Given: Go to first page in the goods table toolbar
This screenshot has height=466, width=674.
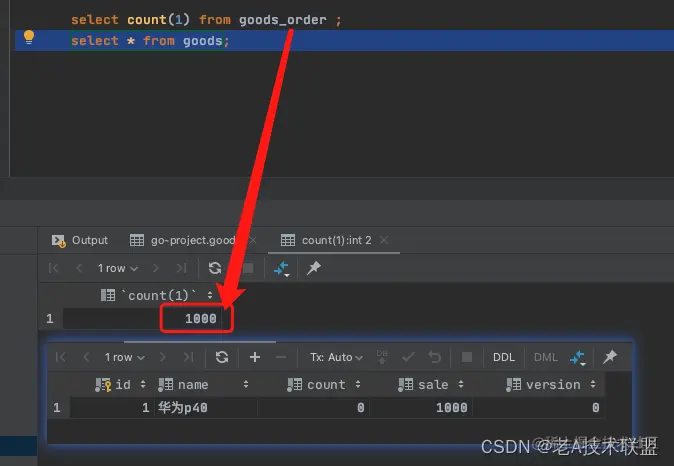Looking at the screenshot, I should [61, 357].
